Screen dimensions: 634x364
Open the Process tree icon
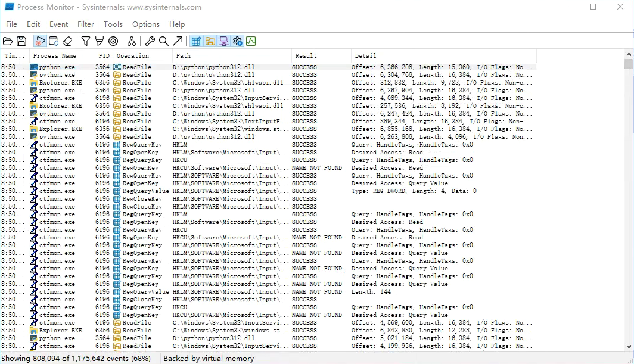(x=132, y=41)
